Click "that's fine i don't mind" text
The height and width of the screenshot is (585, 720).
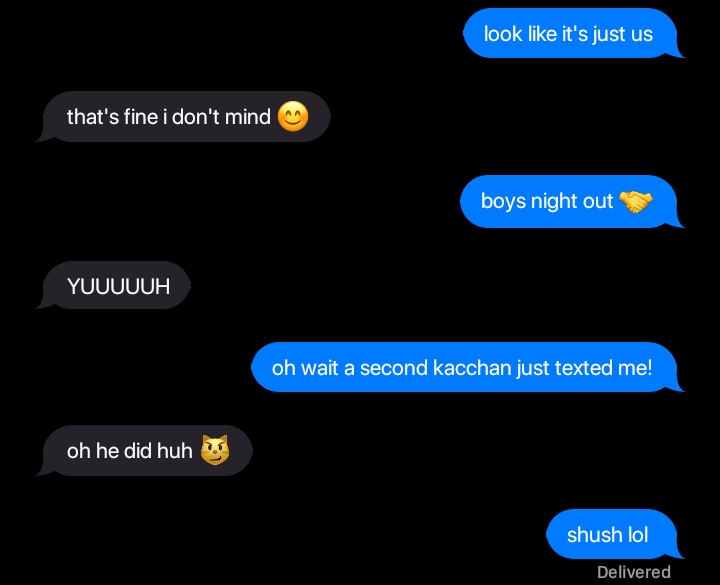click(169, 117)
